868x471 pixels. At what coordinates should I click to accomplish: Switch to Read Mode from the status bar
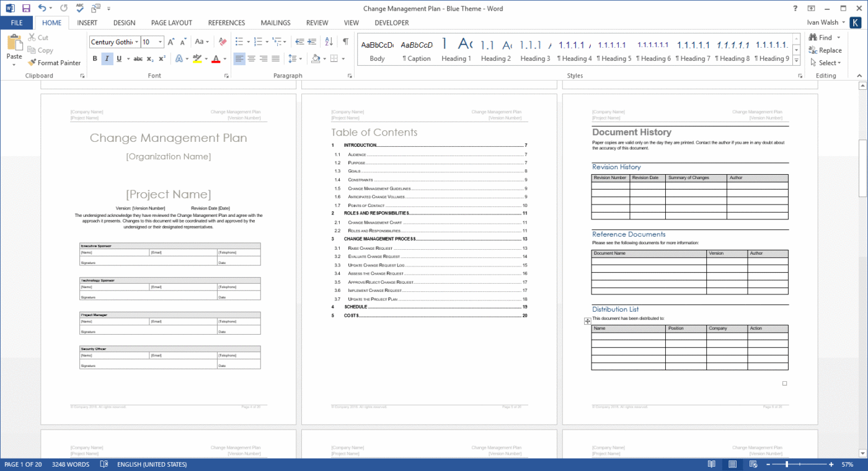(x=711, y=464)
